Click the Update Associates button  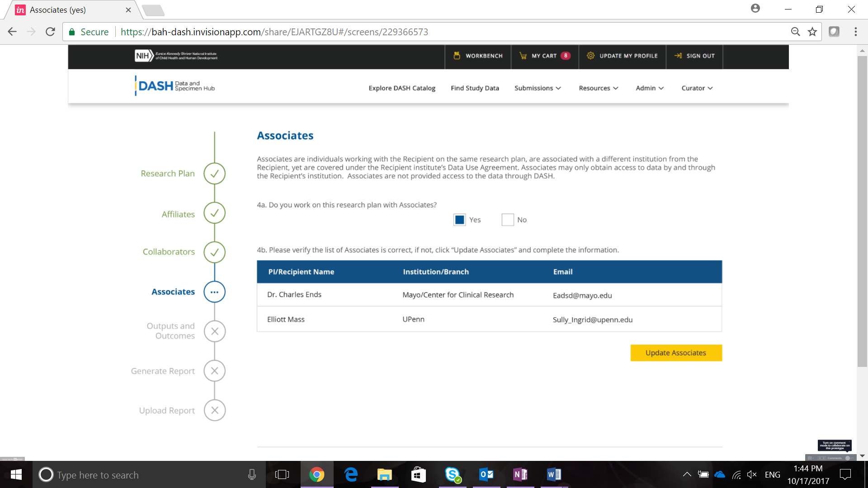676,353
